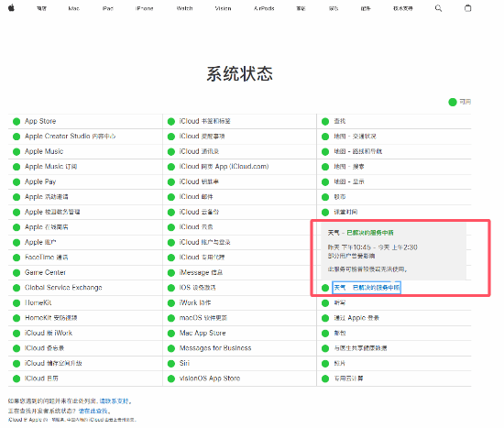Open the AirPods navigation menu item
Viewport: 504px width, 428px height.
[x=264, y=8]
